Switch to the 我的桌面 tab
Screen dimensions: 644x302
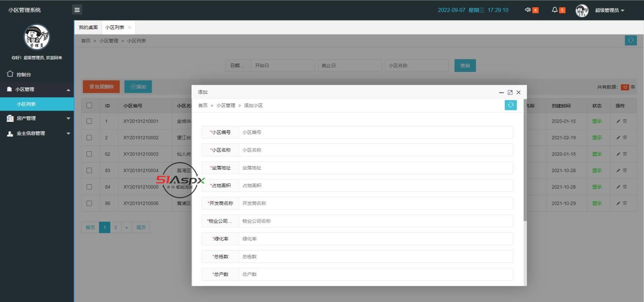pos(88,27)
